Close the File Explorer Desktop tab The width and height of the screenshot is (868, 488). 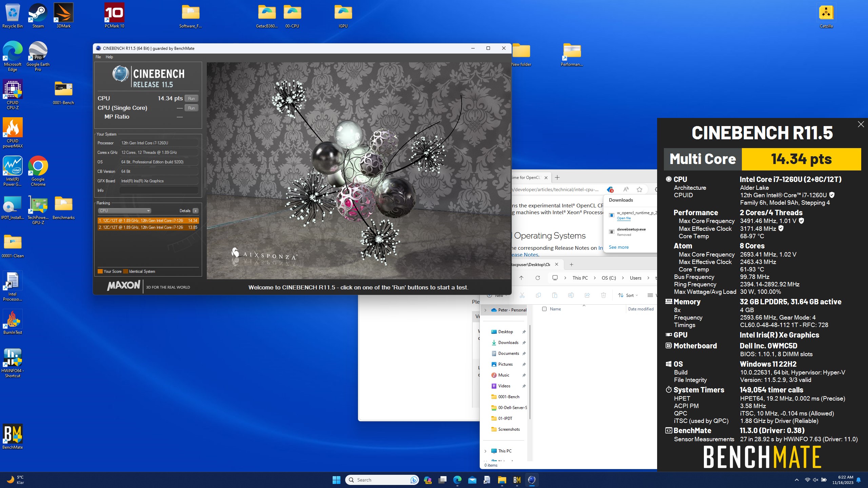(556, 264)
